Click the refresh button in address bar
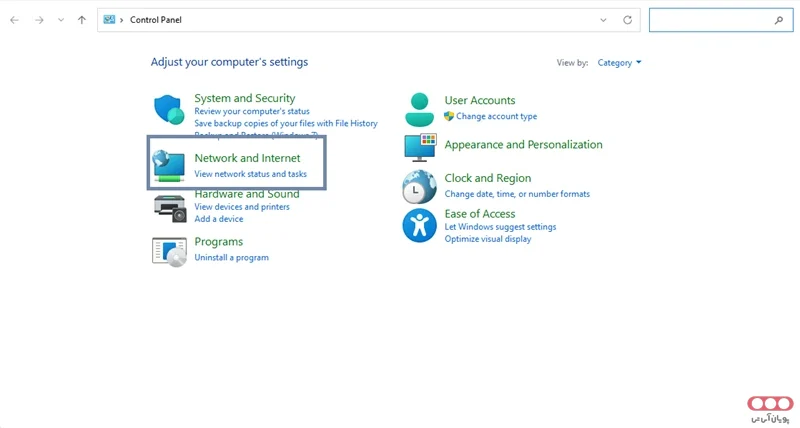The width and height of the screenshot is (800, 428). [627, 20]
